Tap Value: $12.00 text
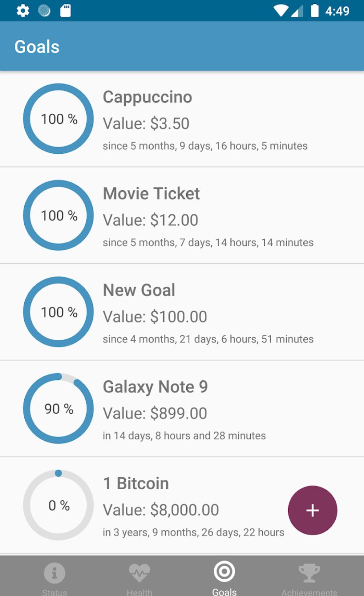Screen dimensions: 364x596 coord(150,220)
